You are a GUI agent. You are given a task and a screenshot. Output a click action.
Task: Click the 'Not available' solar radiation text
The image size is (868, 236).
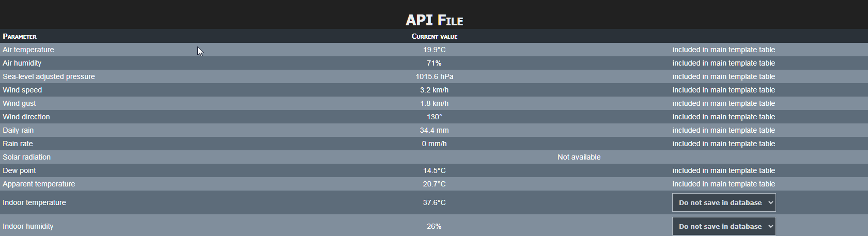pos(579,157)
